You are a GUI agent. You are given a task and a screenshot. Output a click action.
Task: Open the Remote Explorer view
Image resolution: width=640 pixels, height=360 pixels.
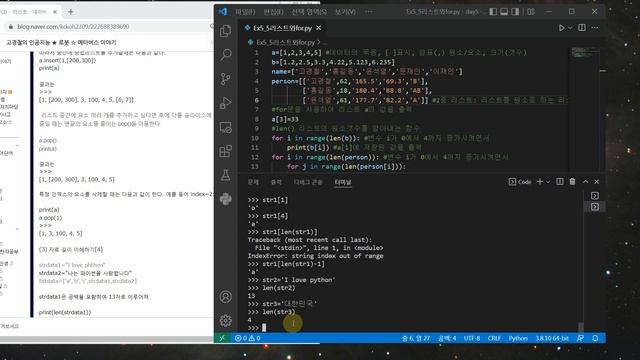(x=225, y=127)
